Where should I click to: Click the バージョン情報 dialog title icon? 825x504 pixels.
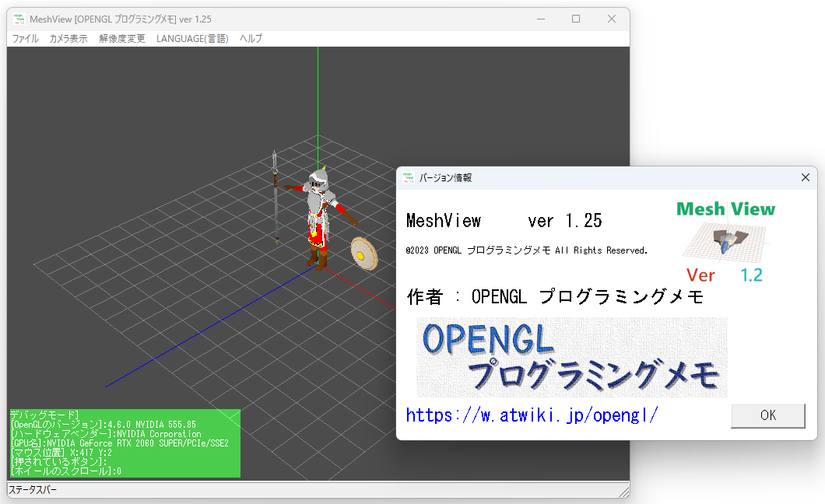409,177
